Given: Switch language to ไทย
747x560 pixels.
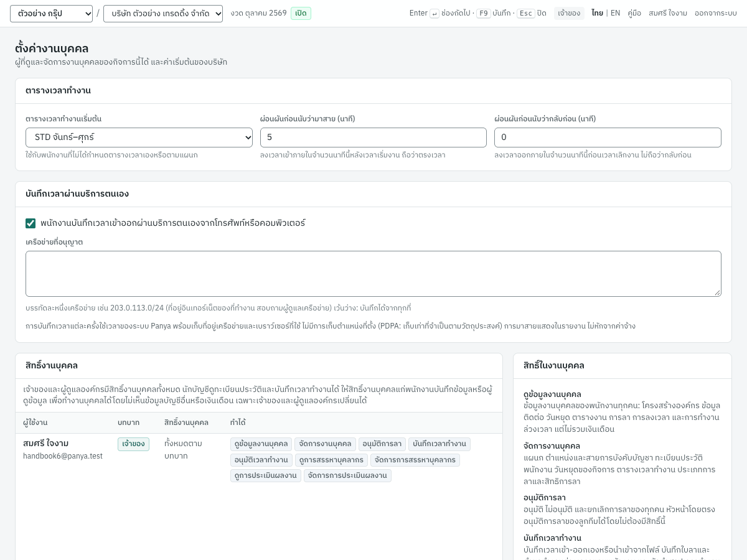Looking at the screenshot, I should click(598, 13).
